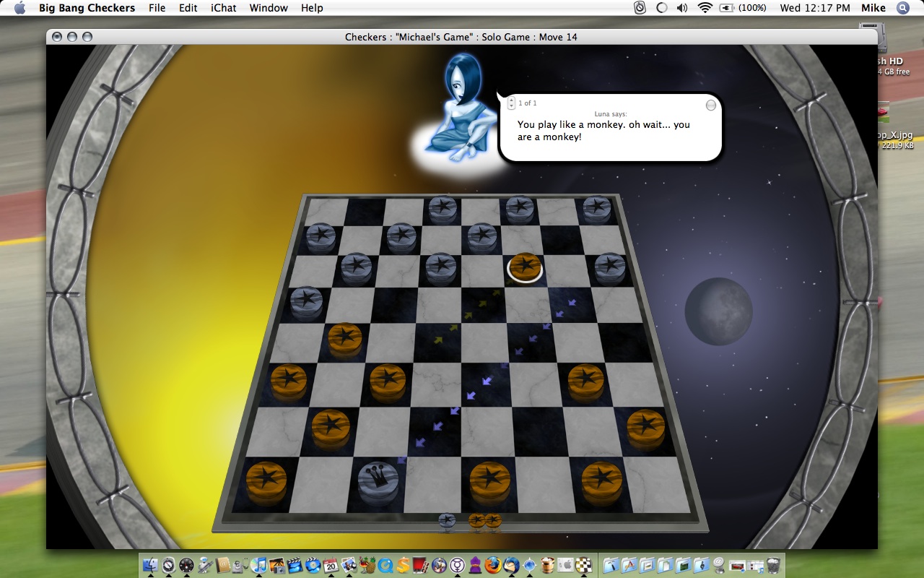
Task: Open the Help menu
Action: point(312,8)
